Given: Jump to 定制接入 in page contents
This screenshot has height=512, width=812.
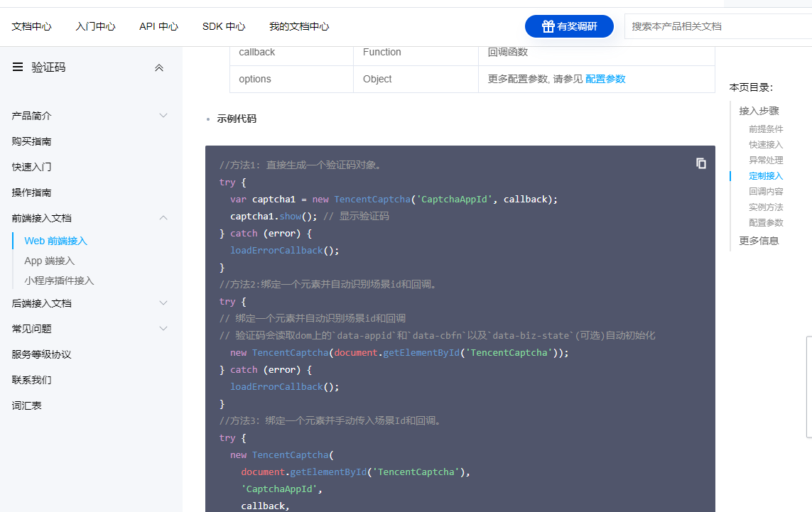Looking at the screenshot, I should tap(766, 176).
